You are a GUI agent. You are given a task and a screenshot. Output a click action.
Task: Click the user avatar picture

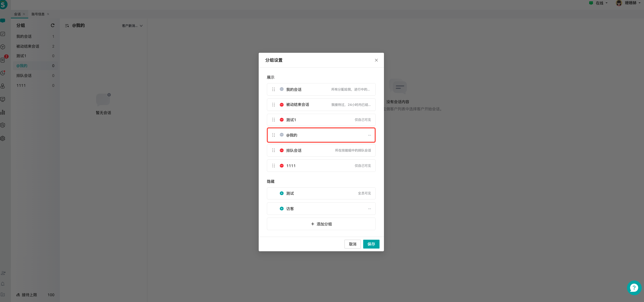[x=619, y=3]
